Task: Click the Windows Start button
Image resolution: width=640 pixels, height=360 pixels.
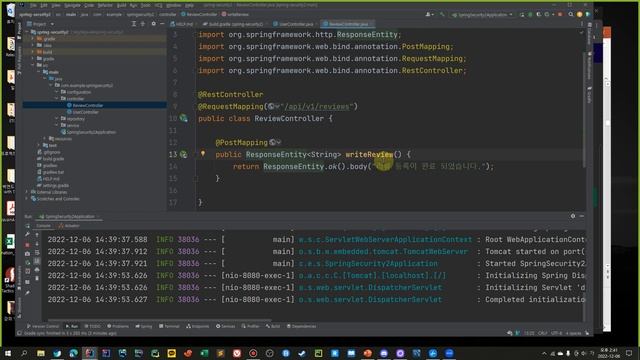Action: point(8,353)
